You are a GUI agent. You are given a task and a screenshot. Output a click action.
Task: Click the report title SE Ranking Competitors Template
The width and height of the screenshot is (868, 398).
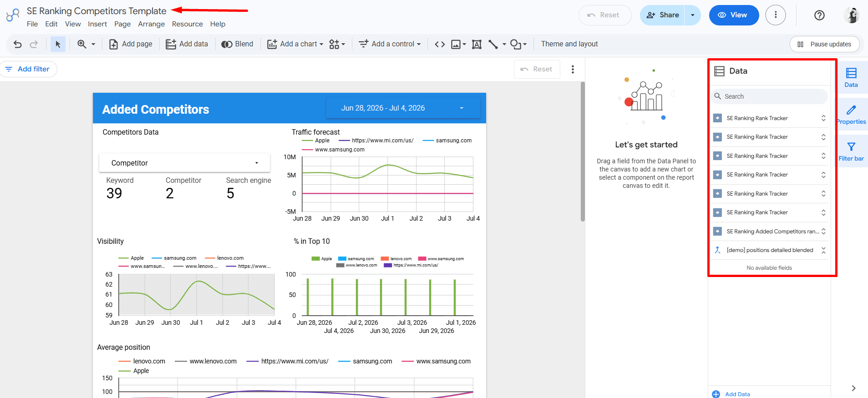pyautogui.click(x=96, y=11)
